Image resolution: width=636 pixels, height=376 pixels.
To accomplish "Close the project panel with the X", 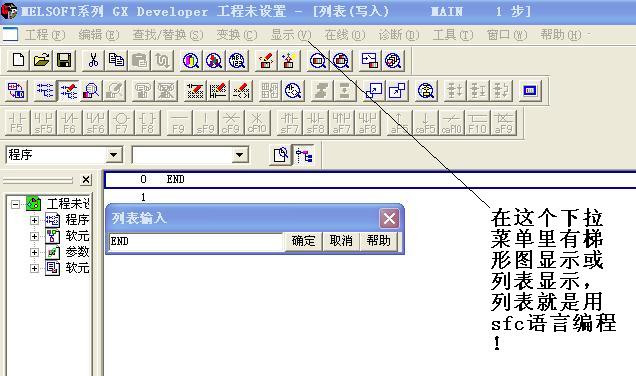I will (x=86, y=180).
